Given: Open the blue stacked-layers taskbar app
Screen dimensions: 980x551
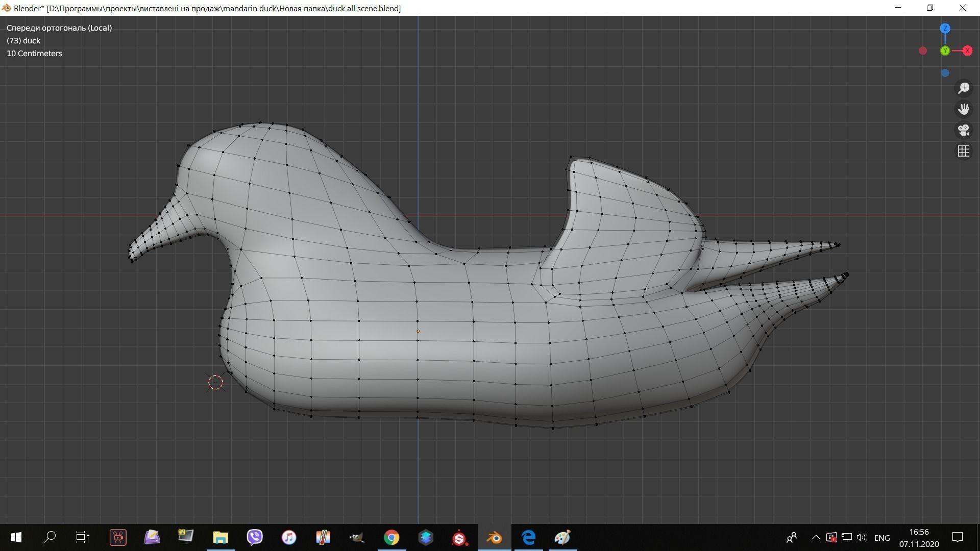Looking at the screenshot, I should [426, 537].
